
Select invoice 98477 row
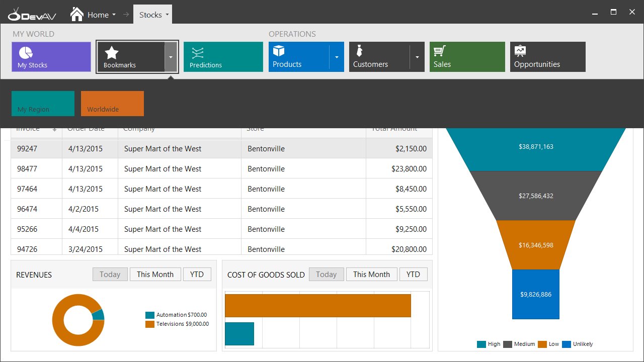221,169
